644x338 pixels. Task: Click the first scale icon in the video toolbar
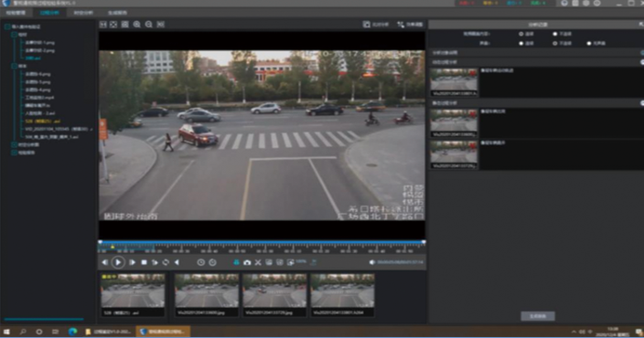(103, 25)
